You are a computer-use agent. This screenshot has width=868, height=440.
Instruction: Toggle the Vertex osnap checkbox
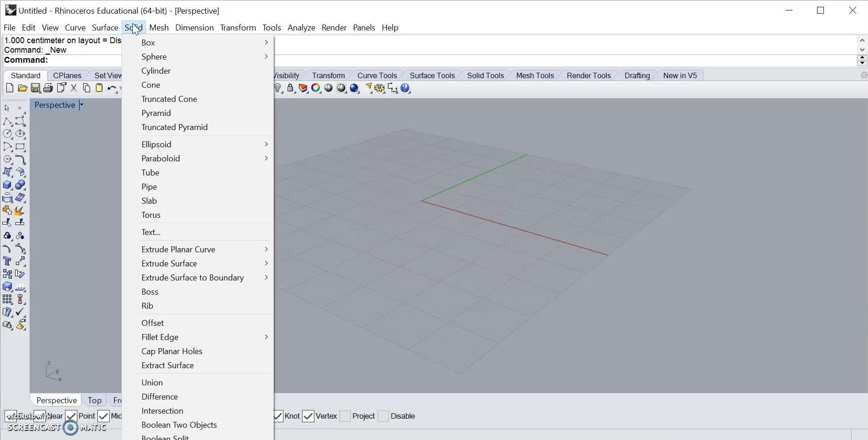(308, 416)
